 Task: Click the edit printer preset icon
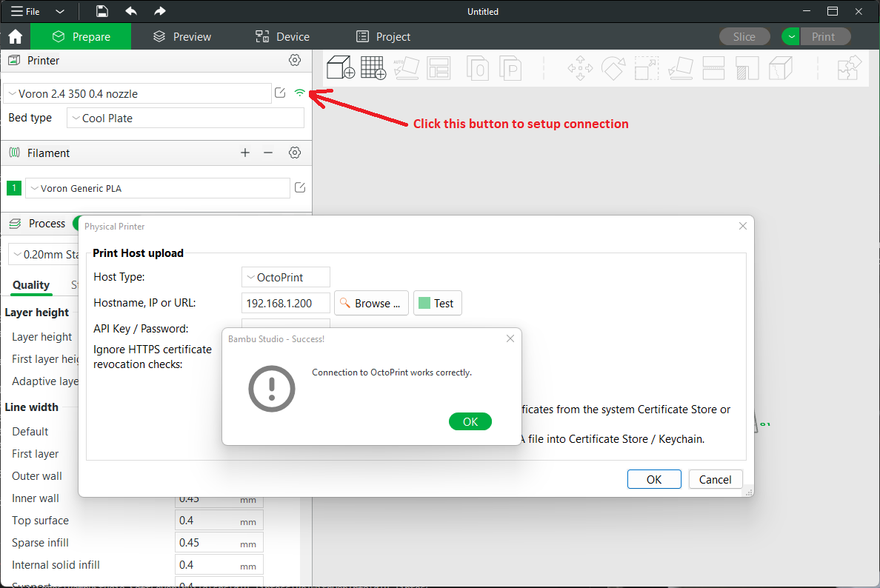click(280, 93)
